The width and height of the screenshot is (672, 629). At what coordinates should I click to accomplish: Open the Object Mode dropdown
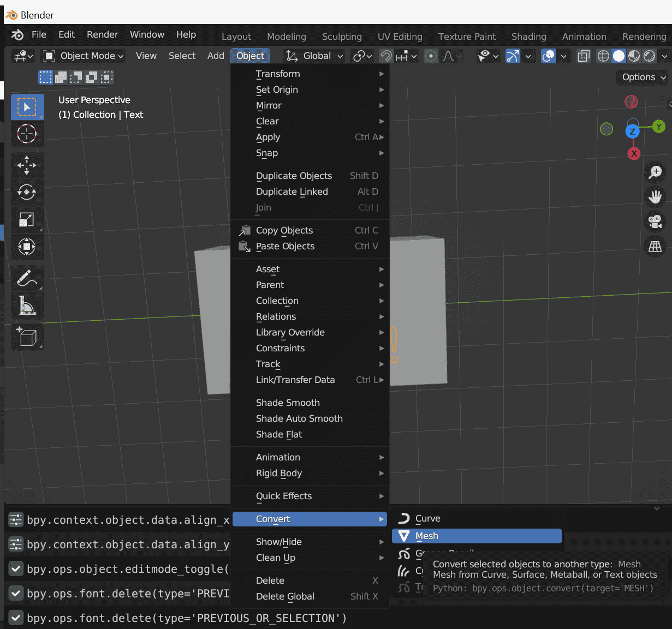coord(84,56)
